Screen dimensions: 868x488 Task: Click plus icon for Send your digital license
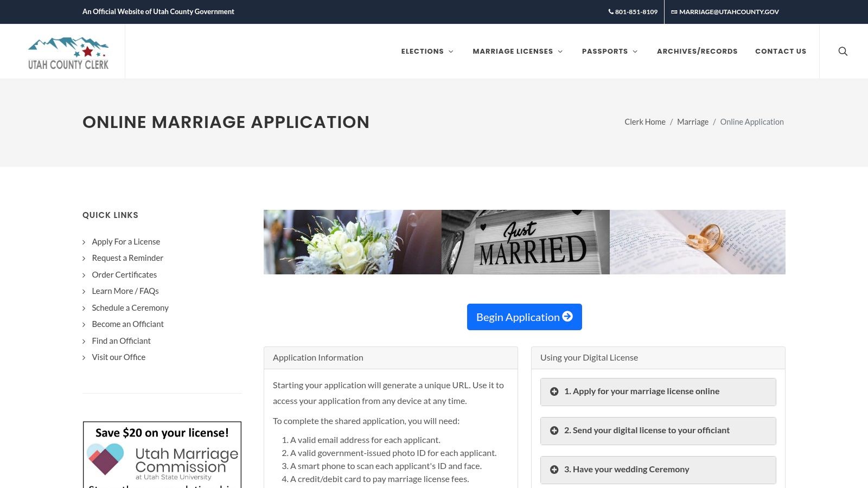(x=554, y=431)
